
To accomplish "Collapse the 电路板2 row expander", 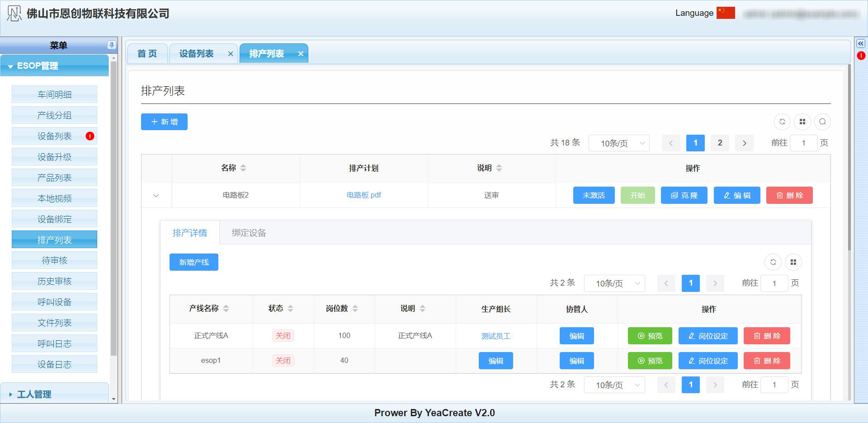I will point(156,196).
